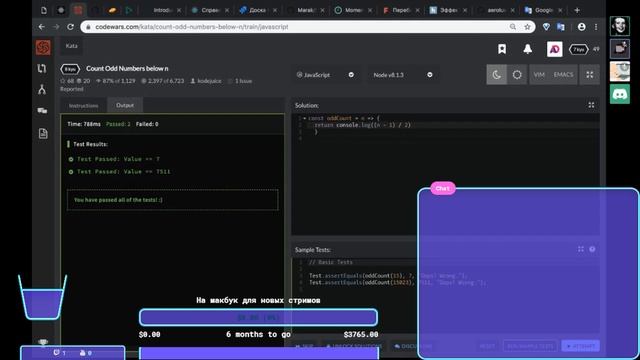Click the RUN SAMPLE TESTS button

point(530,346)
